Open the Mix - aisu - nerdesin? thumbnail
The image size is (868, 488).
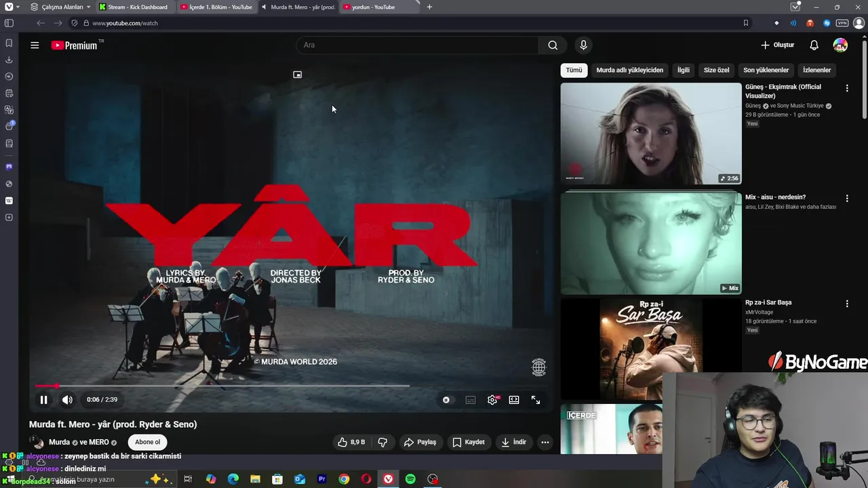pos(651,243)
